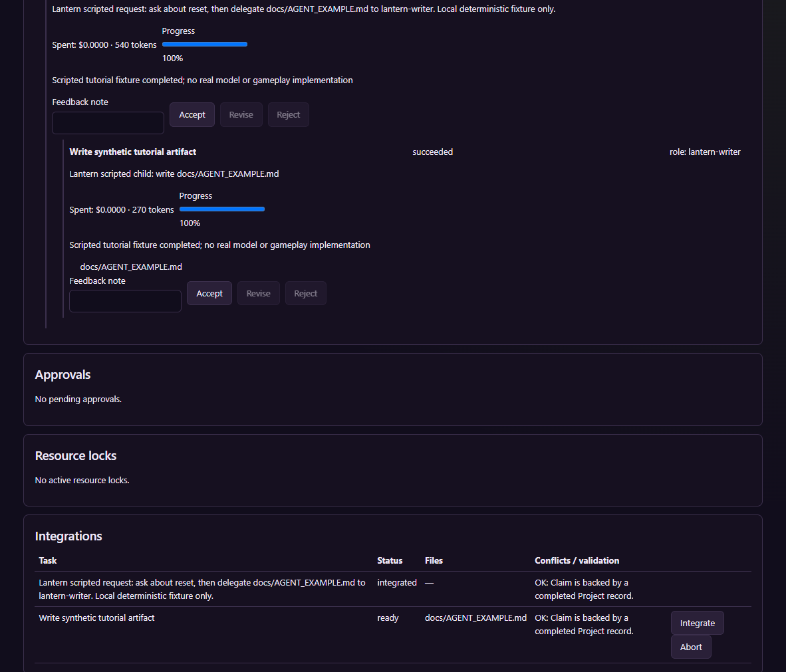Screen dimensions: 786x672
Task: Click the validation message in the integrated row
Action: (x=584, y=590)
